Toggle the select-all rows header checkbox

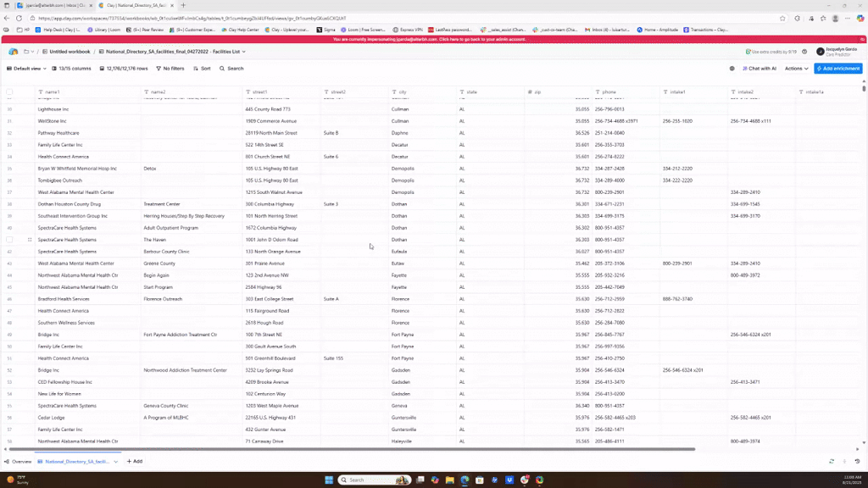[9, 91]
